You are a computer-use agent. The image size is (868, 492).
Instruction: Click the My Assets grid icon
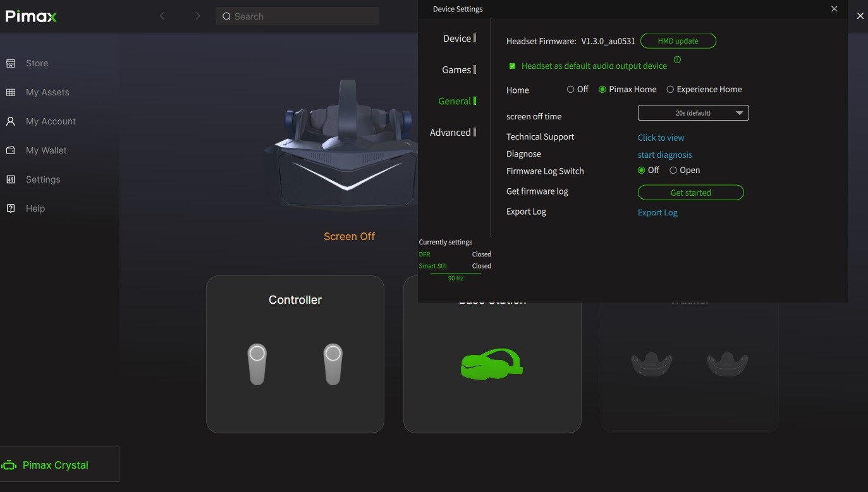pos(11,92)
